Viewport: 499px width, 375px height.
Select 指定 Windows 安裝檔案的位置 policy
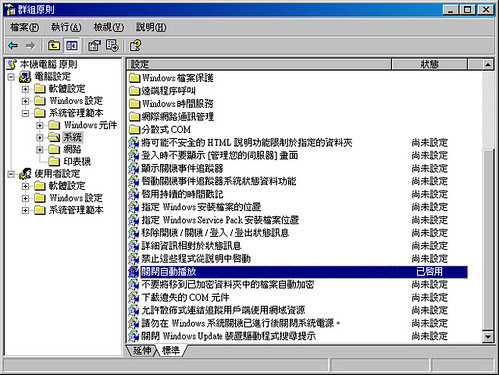pos(201,207)
